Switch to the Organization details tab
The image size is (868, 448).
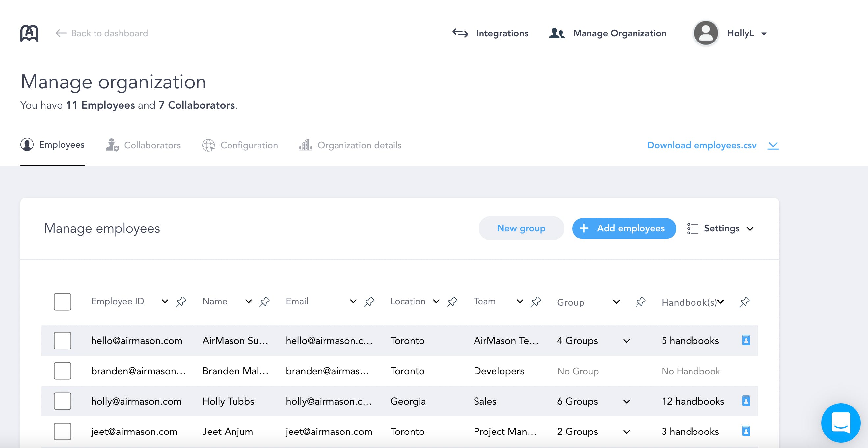pos(350,145)
